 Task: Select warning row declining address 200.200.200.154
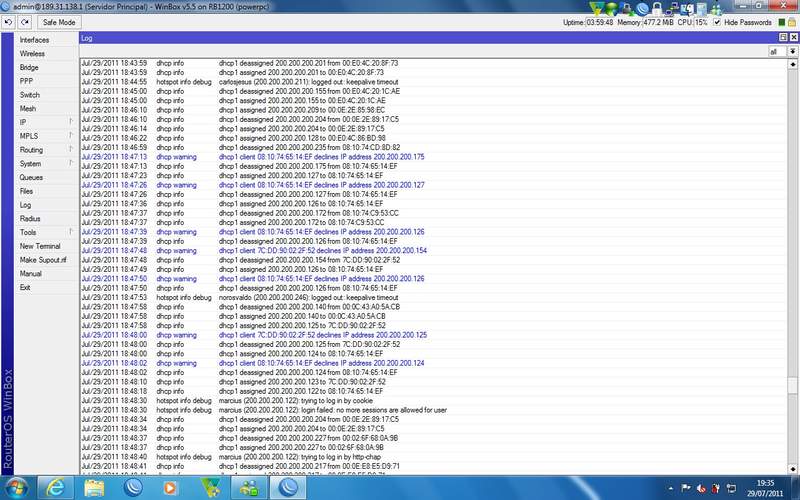click(x=434, y=251)
